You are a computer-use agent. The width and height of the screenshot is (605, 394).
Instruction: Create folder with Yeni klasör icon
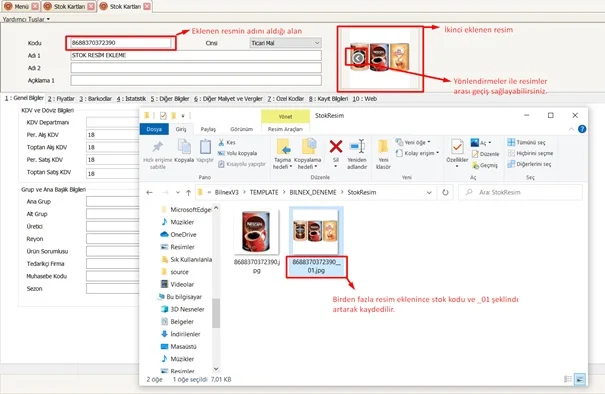click(x=383, y=147)
